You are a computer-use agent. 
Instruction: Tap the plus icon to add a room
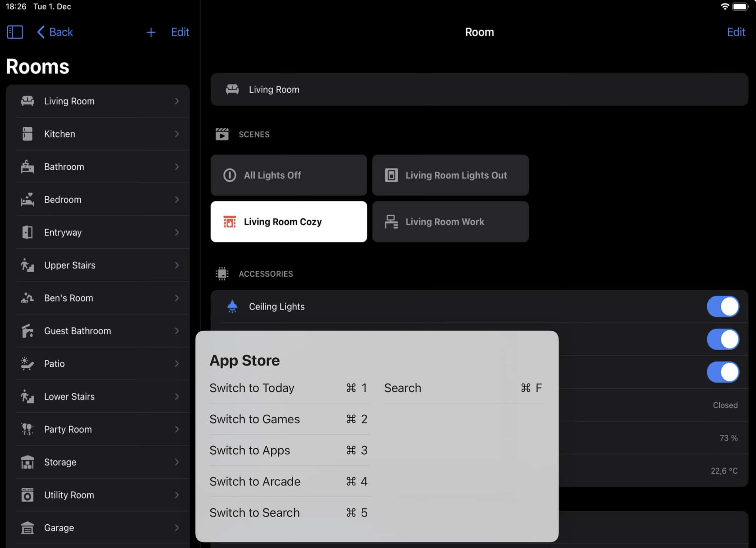pyautogui.click(x=151, y=32)
